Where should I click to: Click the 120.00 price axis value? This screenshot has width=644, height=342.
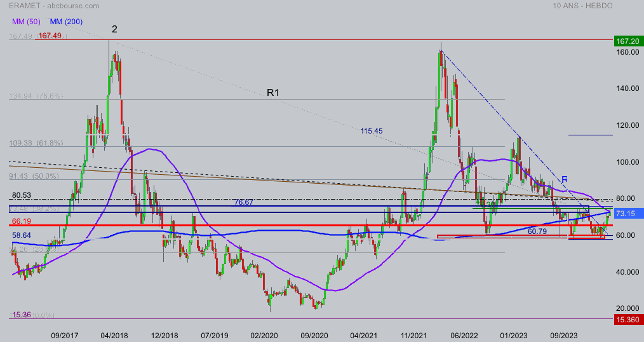click(x=627, y=125)
